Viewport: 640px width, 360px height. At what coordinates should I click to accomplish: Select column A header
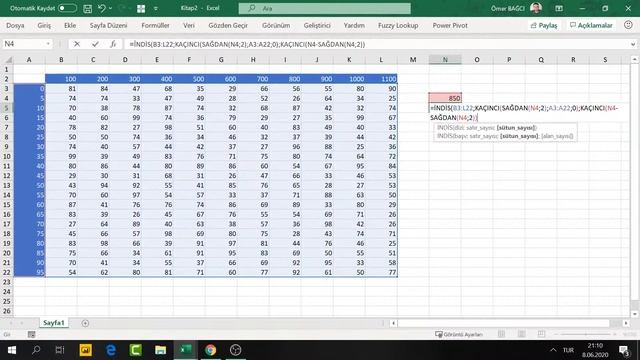pyautogui.click(x=29, y=60)
